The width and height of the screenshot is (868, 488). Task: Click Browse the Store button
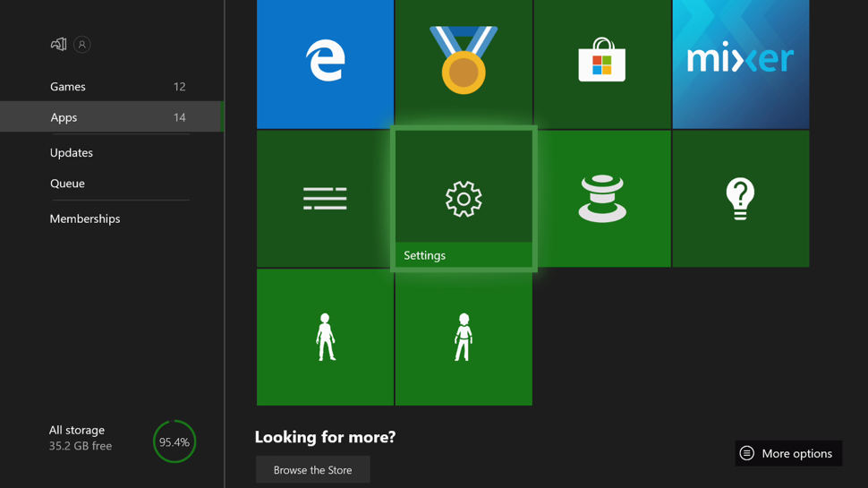coord(313,470)
